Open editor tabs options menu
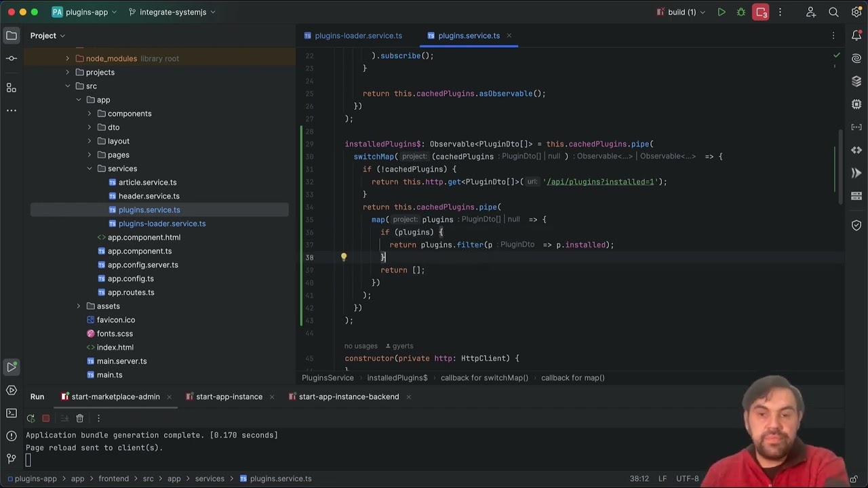This screenshot has width=868, height=488. (x=833, y=35)
